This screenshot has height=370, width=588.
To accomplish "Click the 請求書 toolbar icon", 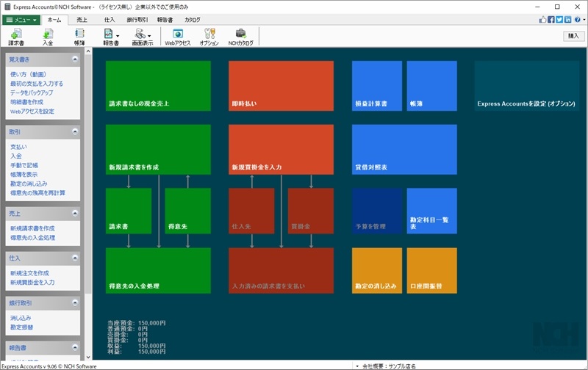I will pos(16,37).
